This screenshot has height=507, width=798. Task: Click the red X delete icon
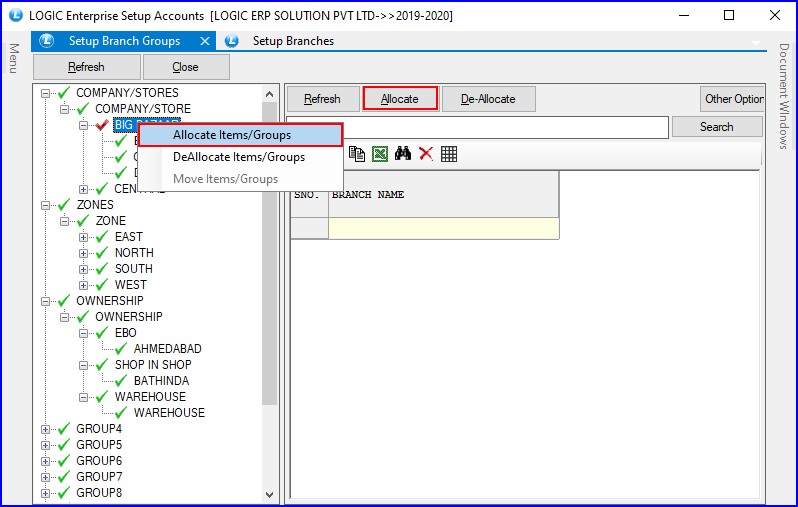tap(426, 153)
